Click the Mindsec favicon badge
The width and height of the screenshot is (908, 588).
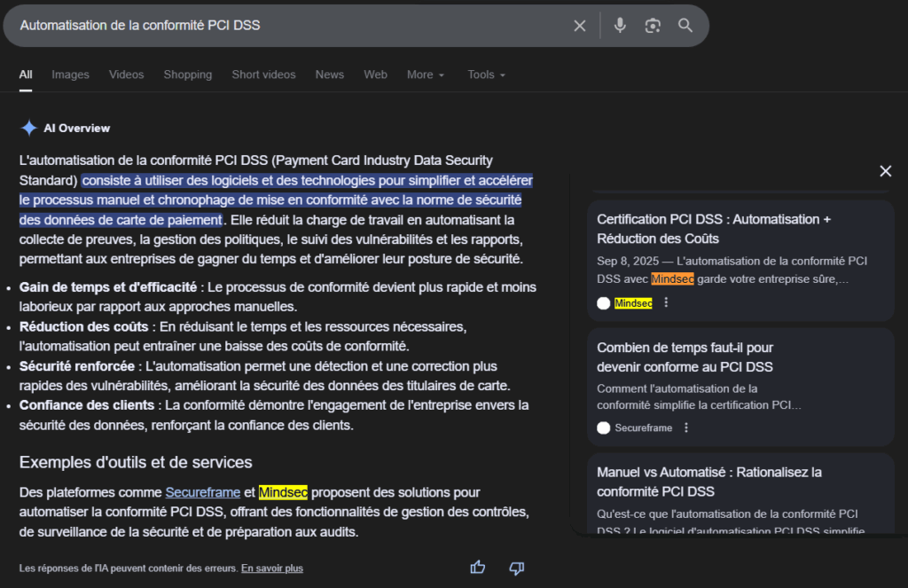[603, 302]
